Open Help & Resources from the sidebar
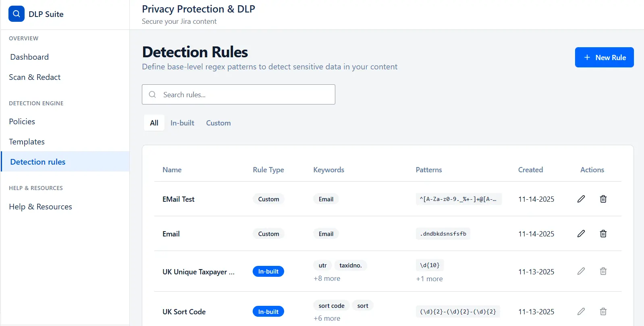Screen dimensions: 644x326 [x=40, y=206]
